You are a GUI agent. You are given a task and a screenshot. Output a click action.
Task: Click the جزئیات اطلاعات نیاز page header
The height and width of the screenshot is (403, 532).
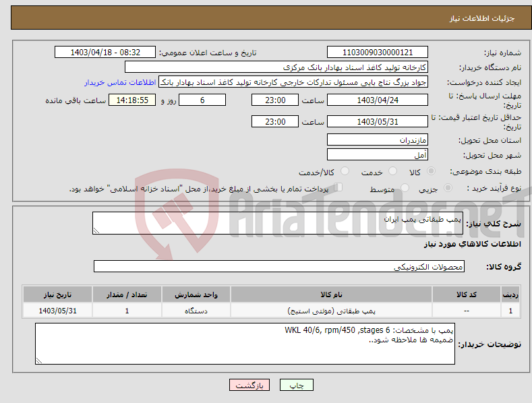[x=482, y=18]
